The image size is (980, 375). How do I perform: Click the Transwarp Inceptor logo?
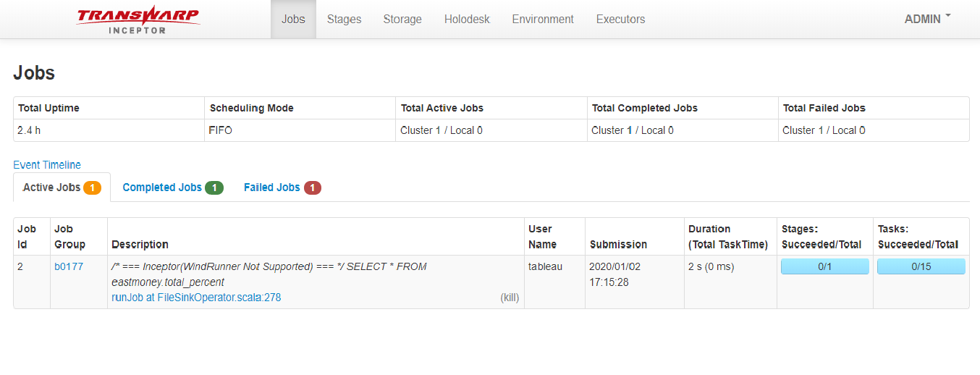[138, 19]
